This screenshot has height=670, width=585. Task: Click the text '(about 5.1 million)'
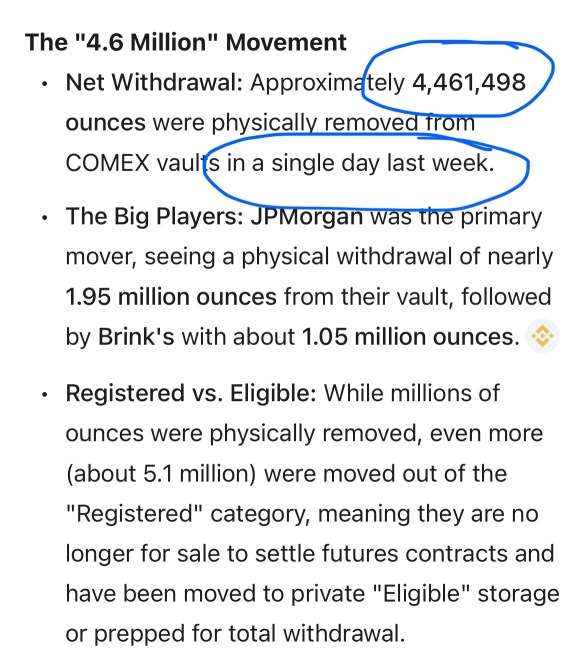click(x=161, y=474)
